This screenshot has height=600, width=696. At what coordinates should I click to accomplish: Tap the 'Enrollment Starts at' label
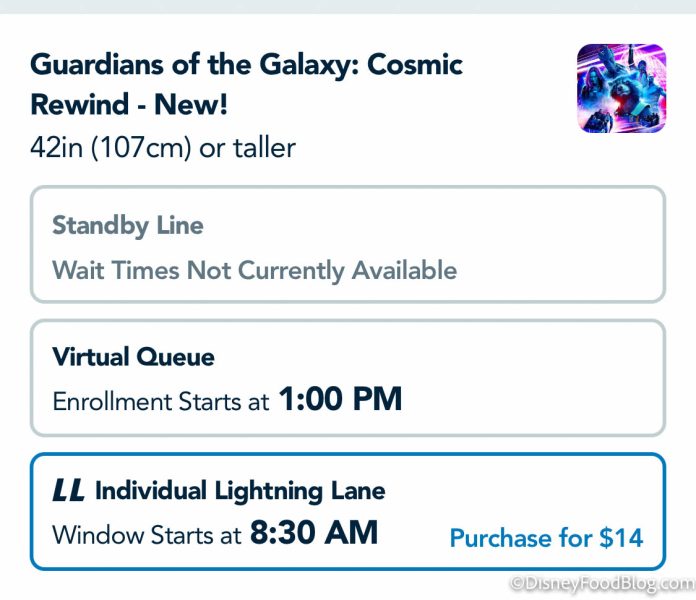point(160,402)
